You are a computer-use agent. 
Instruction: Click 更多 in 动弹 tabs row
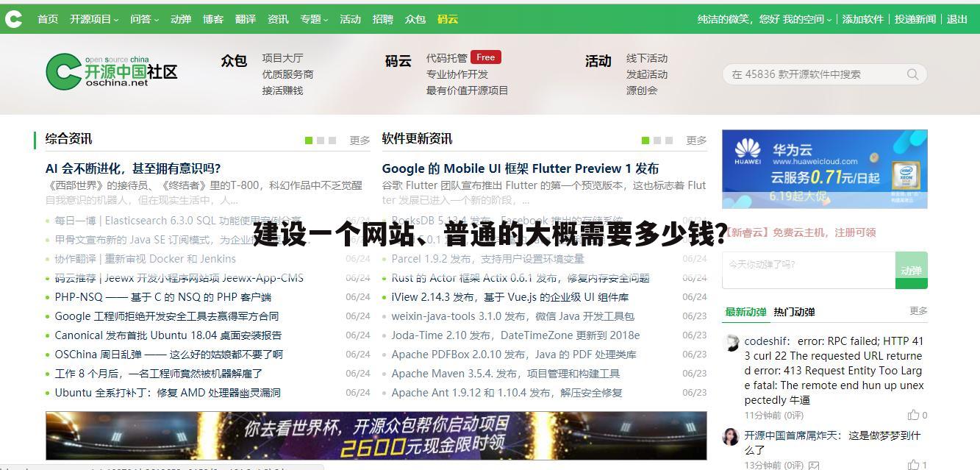tap(918, 311)
